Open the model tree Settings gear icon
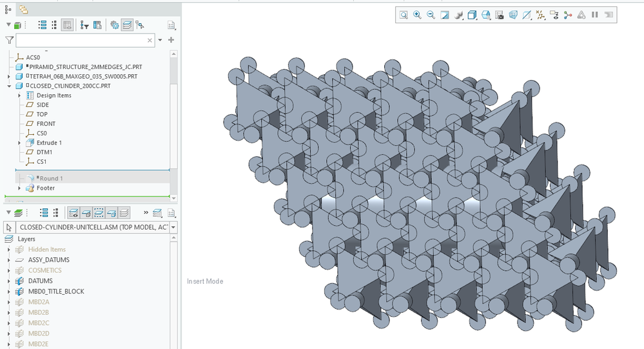644x349 pixels. tap(114, 25)
